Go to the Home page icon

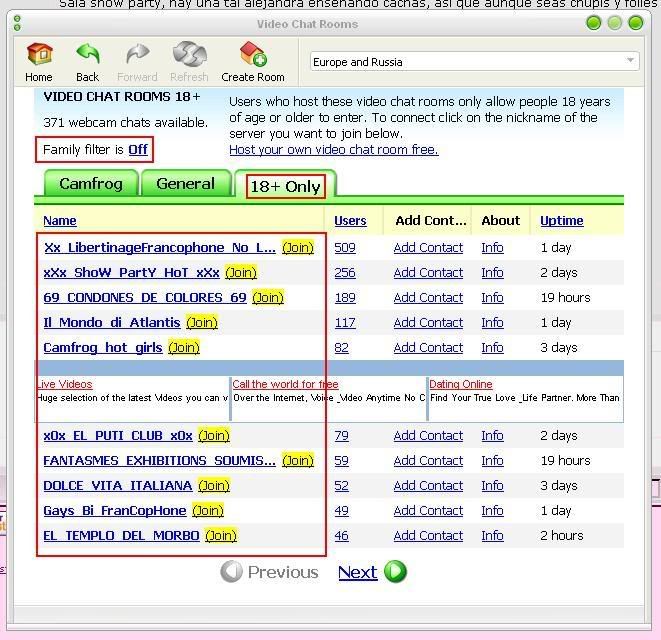point(39,54)
